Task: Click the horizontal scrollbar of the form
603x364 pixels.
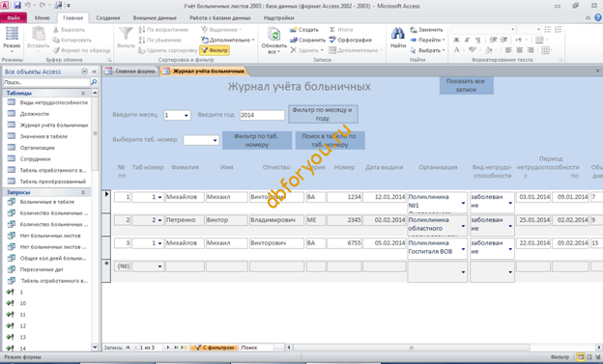Action: pos(411,348)
